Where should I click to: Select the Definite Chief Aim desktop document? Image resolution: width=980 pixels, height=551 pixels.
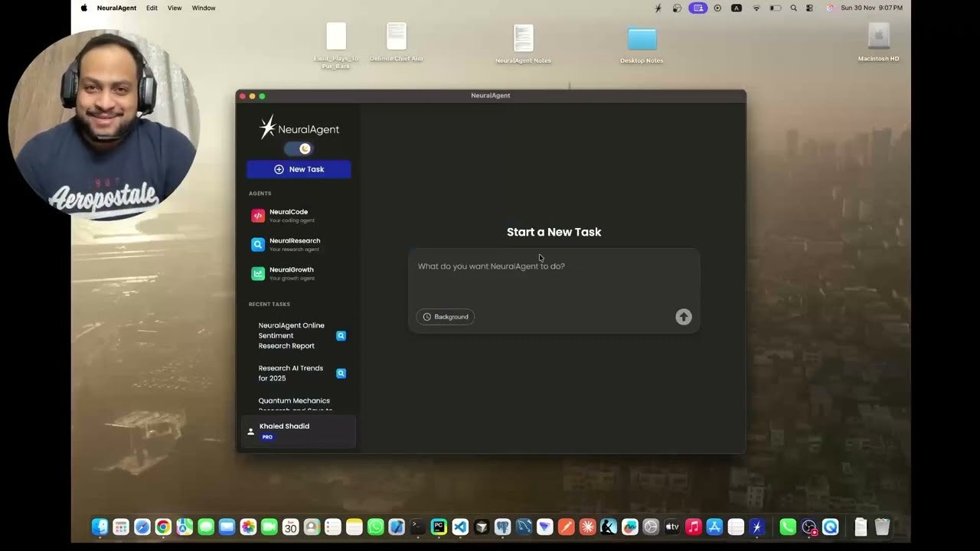397,41
